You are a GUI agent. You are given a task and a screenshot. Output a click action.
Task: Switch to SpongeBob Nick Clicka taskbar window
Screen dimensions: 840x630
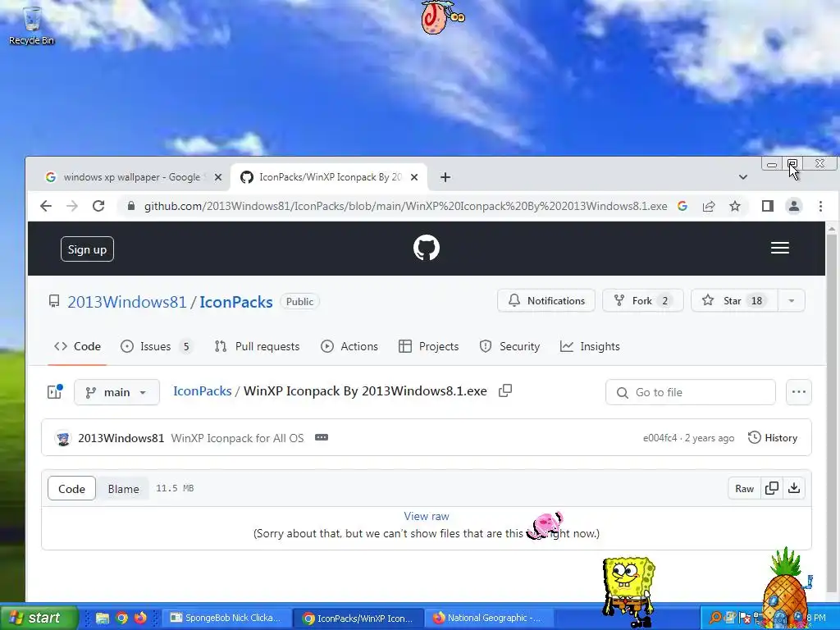[226, 619]
